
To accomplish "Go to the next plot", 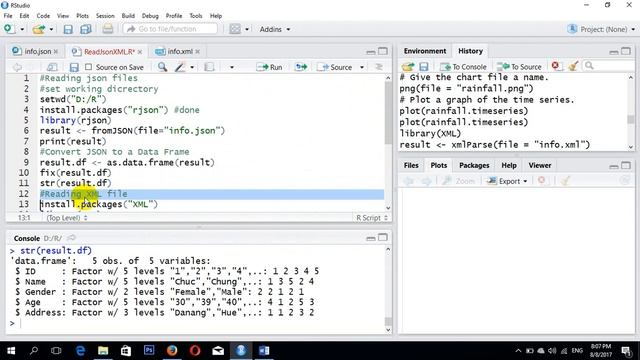I will (426, 181).
